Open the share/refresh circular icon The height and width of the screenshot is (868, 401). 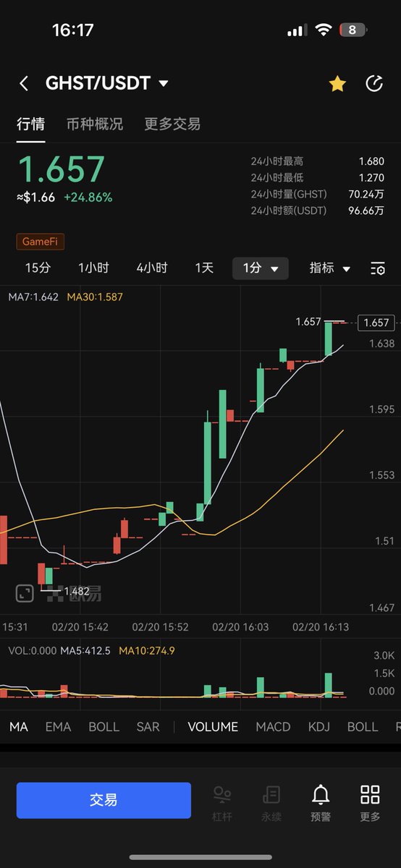[x=373, y=84]
